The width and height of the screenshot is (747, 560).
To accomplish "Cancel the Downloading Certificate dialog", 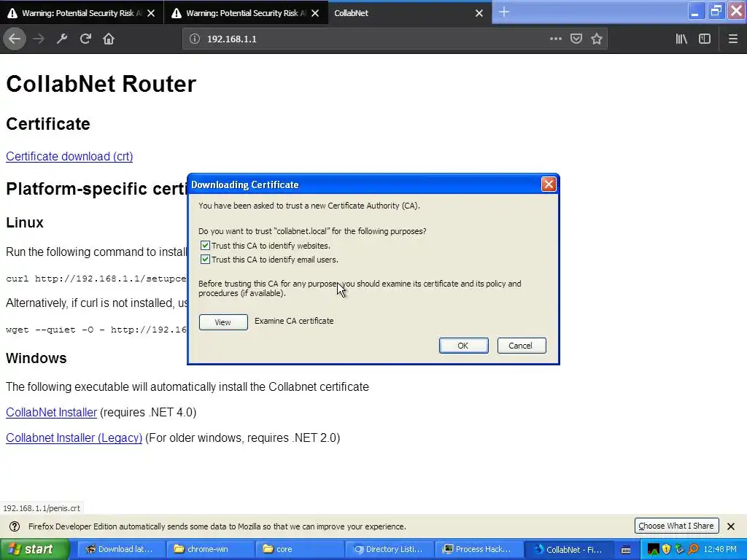I will point(521,346).
